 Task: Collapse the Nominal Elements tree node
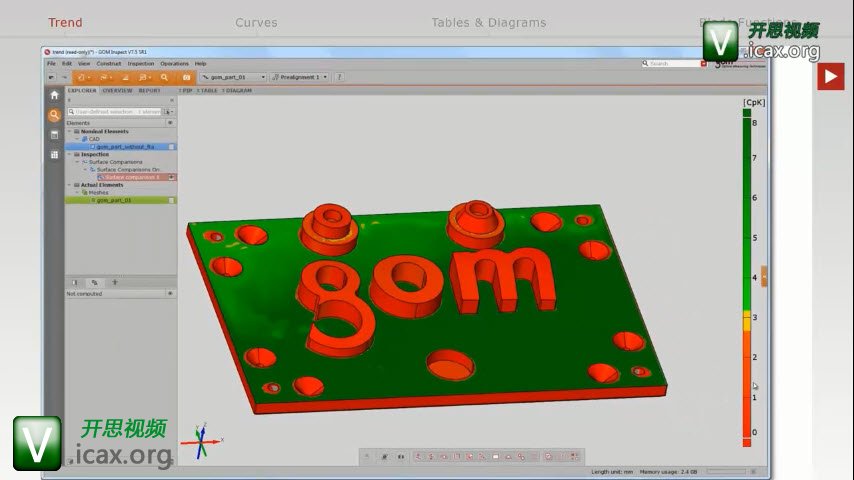[x=70, y=131]
